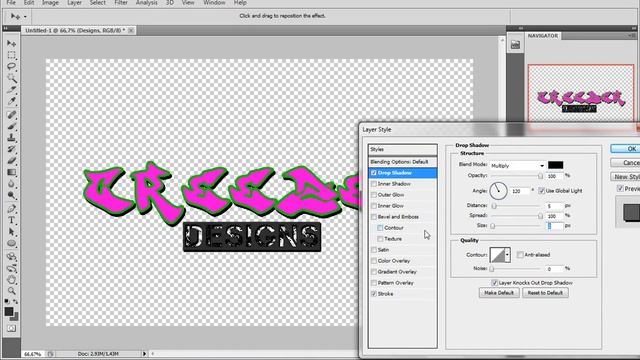
Task: Select the Spot Healing Brush tool
Action: pyautogui.click(x=11, y=115)
